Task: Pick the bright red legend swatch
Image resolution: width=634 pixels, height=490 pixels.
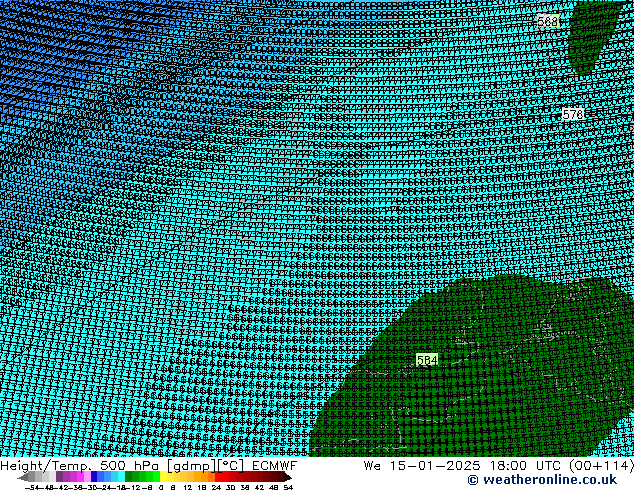Action: [218, 477]
